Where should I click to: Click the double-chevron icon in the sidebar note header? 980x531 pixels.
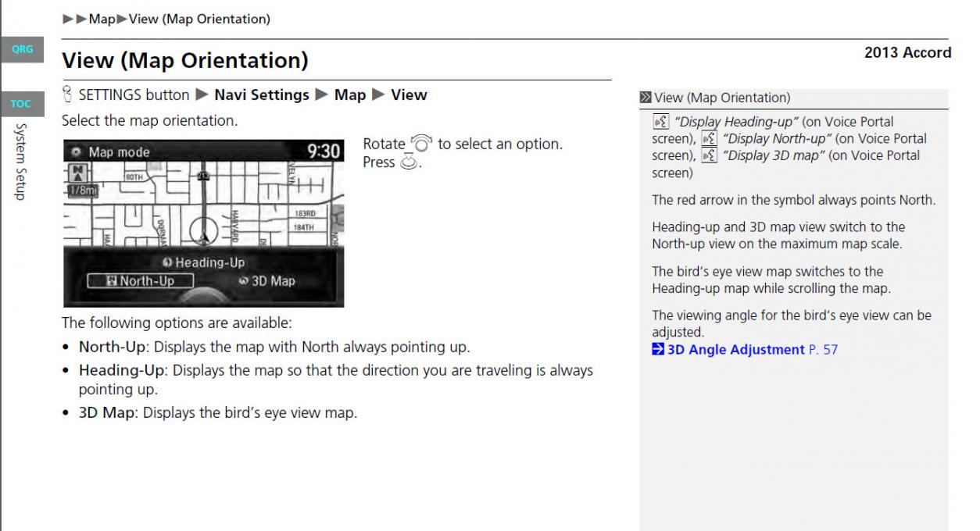646,98
